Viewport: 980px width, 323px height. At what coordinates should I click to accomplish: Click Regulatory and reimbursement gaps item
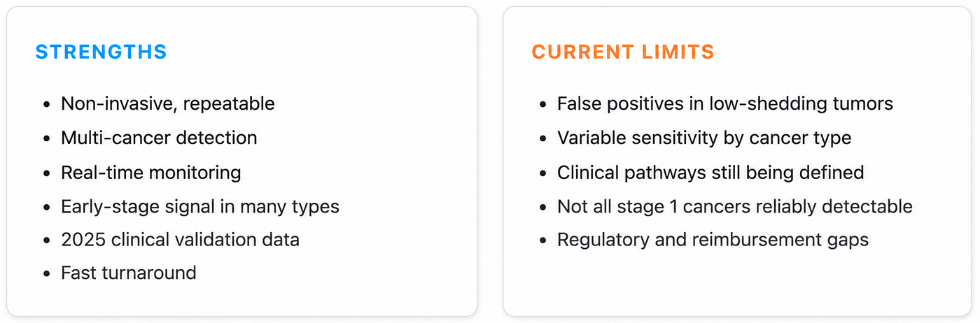click(713, 240)
